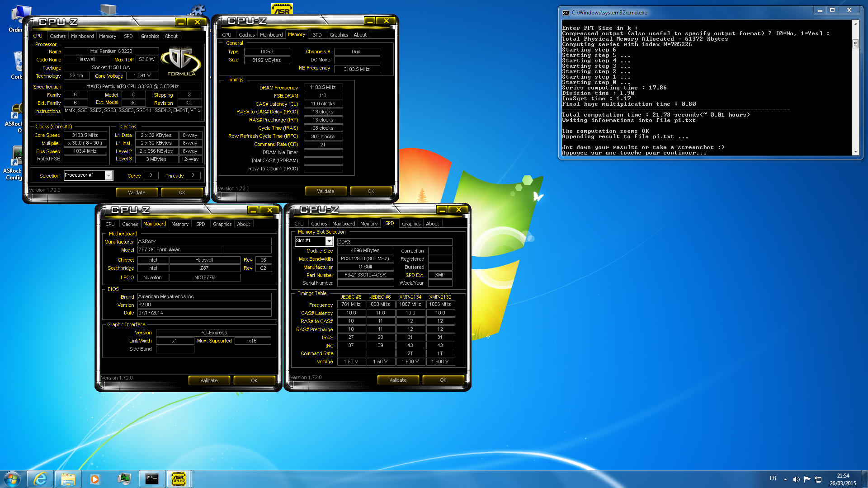The width and height of the screenshot is (868, 488).
Task: Click OK in the CPU window
Action: (182, 192)
